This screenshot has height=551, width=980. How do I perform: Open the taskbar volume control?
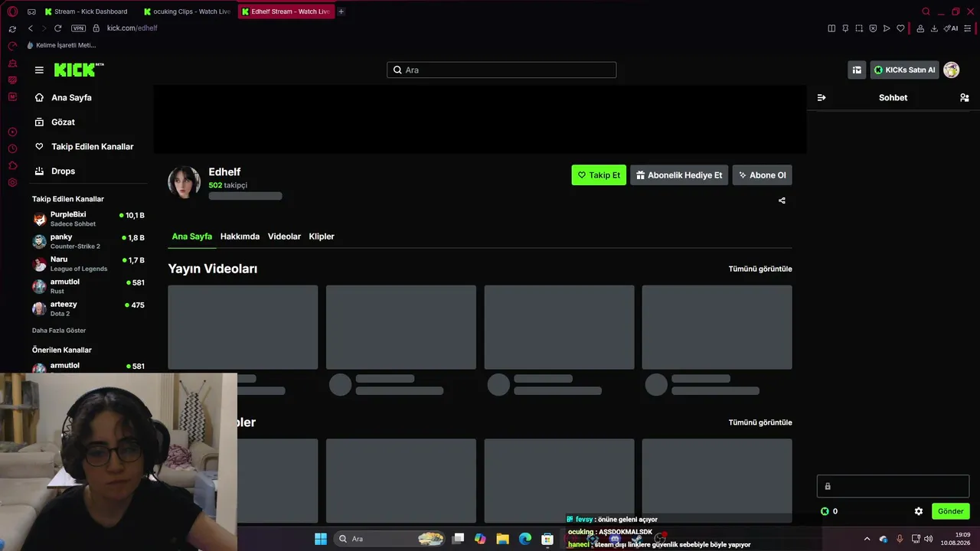click(x=929, y=539)
